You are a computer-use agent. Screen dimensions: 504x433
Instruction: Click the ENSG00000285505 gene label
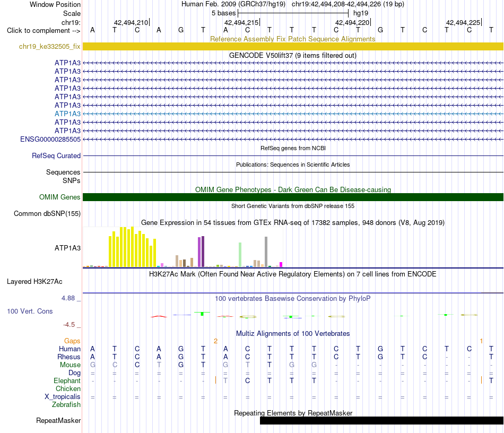(x=50, y=139)
